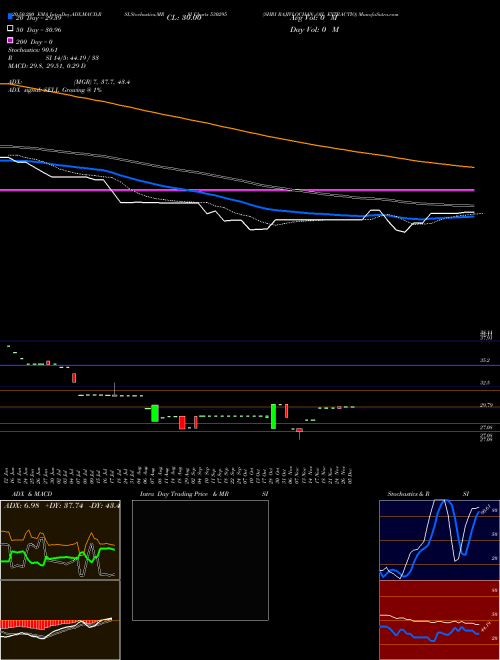Viewport: 500px width, 660px height.
Task: Click the 'Stochastics & RSI' panel title
Action: tap(428, 494)
